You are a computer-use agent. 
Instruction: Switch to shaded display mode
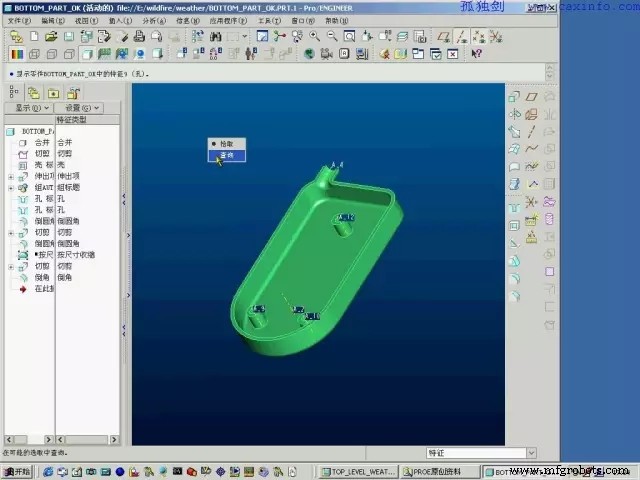click(x=87, y=54)
